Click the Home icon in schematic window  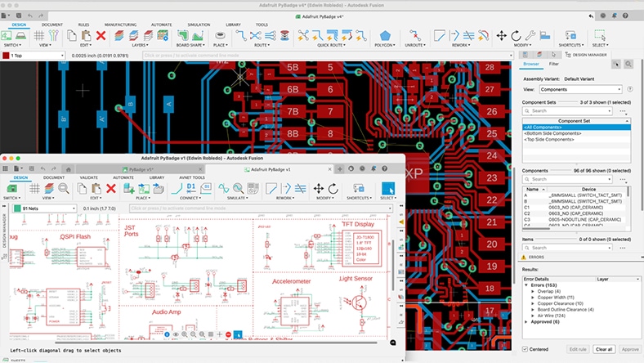(68, 169)
